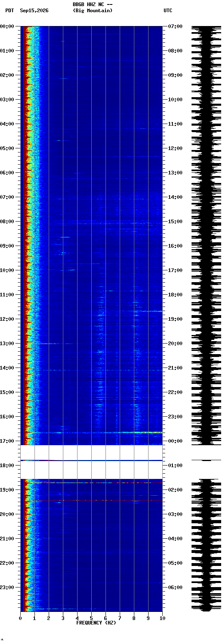
Task: Click frequency axis tick label '10'
Action: click(x=162, y=618)
